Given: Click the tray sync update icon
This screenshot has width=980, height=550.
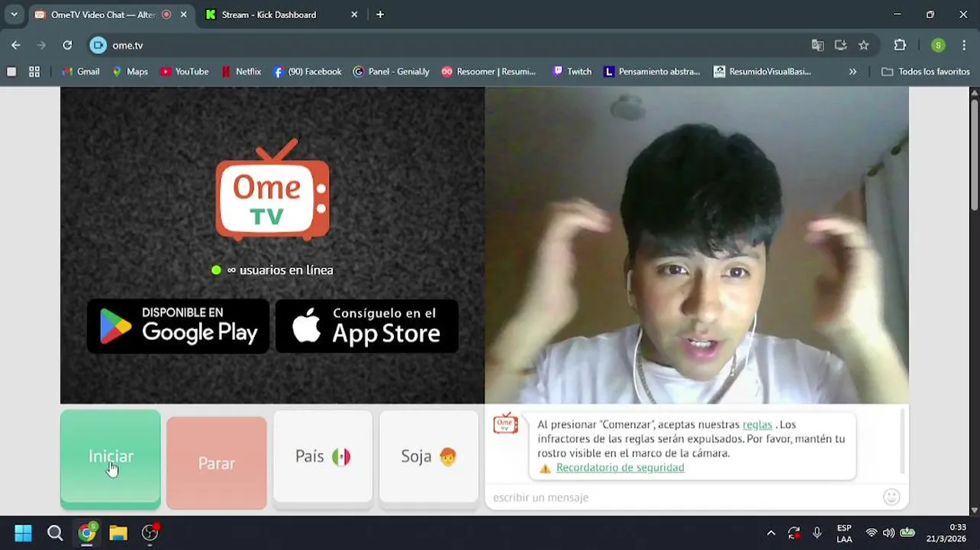Looking at the screenshot, I should 794,533.
